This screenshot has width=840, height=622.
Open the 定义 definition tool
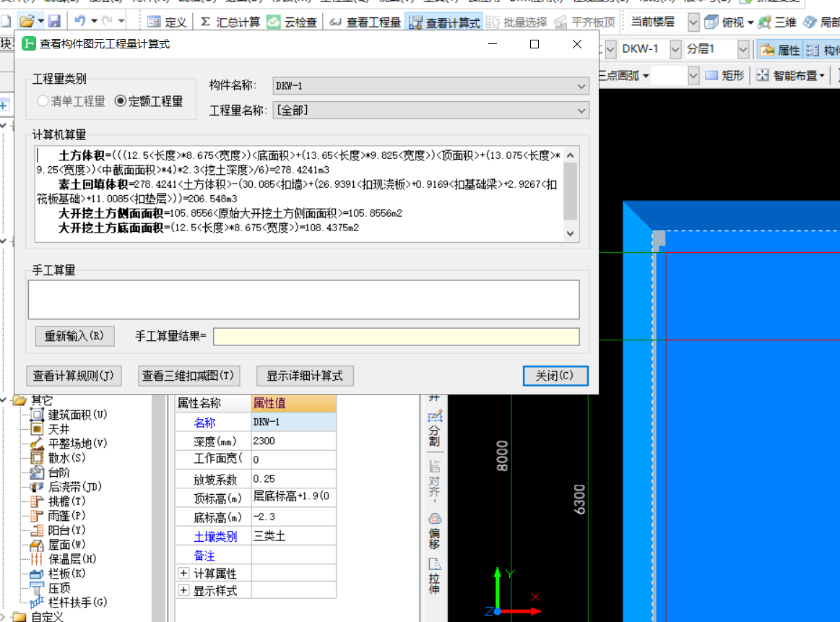[167, 22]
